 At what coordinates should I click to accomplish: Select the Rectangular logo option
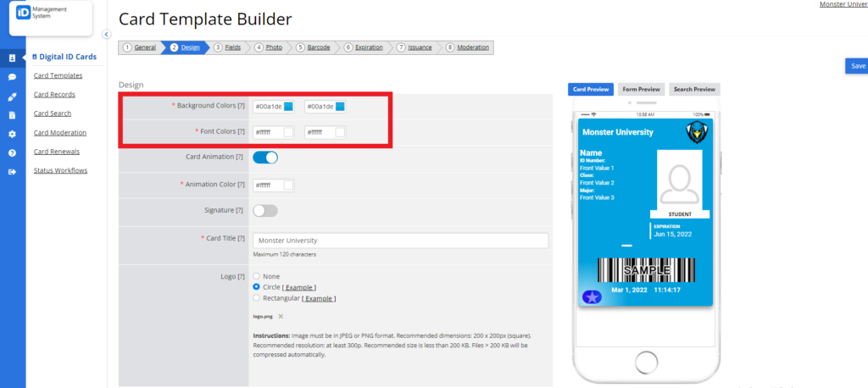[x=256, y=298]
